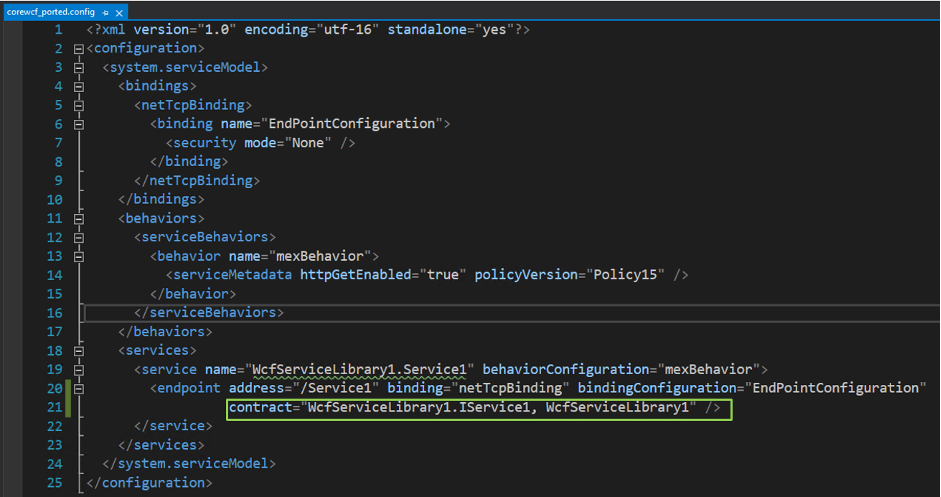Click the closing netTcpBinding tag
The image size is (941, 497).
197,181
